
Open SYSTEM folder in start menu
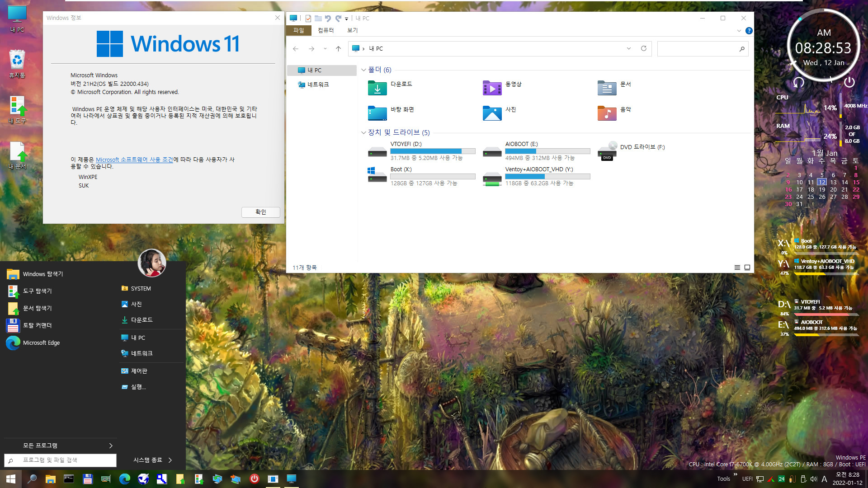[x=136, y=288]
